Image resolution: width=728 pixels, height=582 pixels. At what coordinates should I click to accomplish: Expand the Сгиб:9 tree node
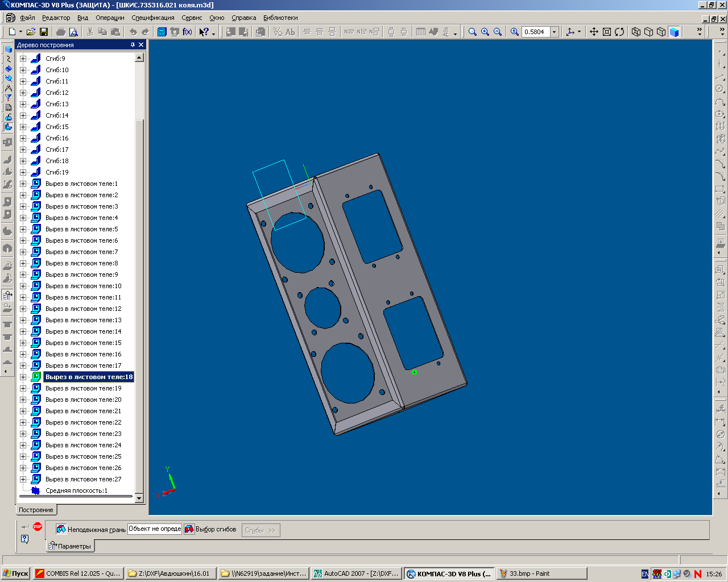pyautogui.click(x=23, y=59)
